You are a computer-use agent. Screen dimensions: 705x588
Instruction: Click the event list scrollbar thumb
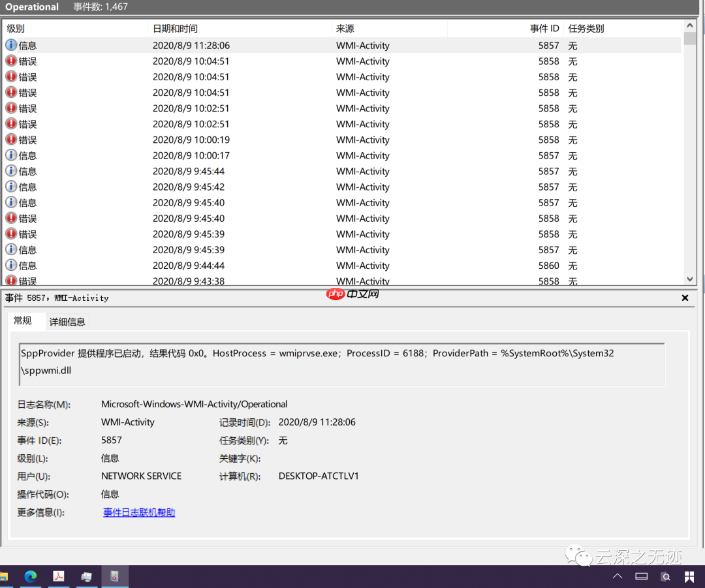coord(690,39)
